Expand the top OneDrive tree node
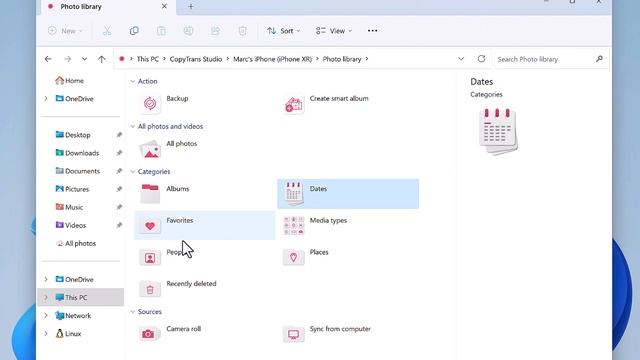The height and width of the screenshot is (360, 640). click(46, 98)
